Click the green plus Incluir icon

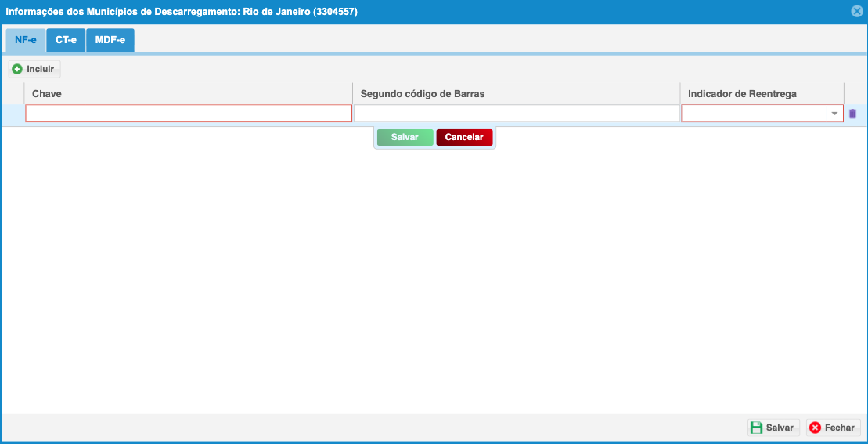click(x=17, y=69)
